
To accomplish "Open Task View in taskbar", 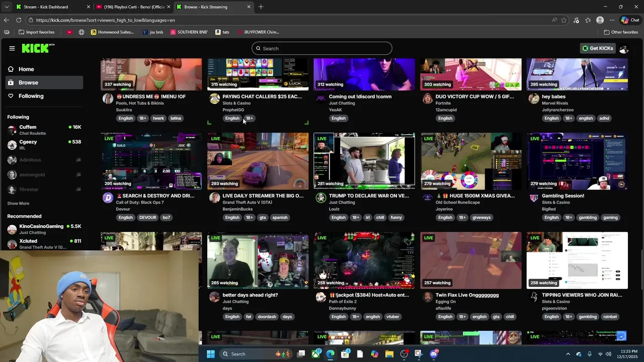I will point(301,354).
